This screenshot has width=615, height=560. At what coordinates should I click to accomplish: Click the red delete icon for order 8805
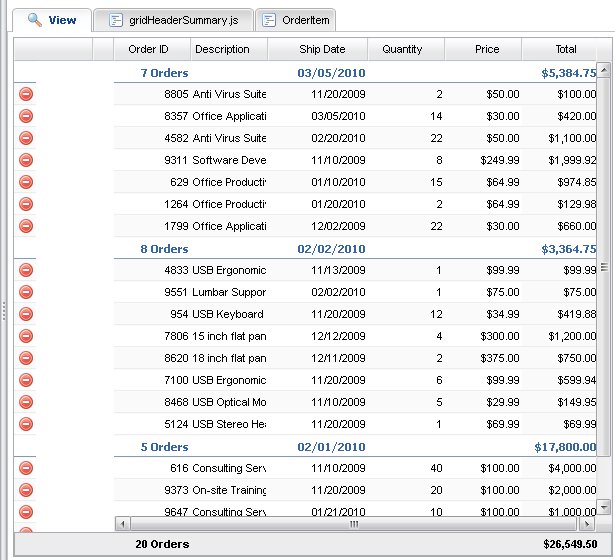point(26,94)
